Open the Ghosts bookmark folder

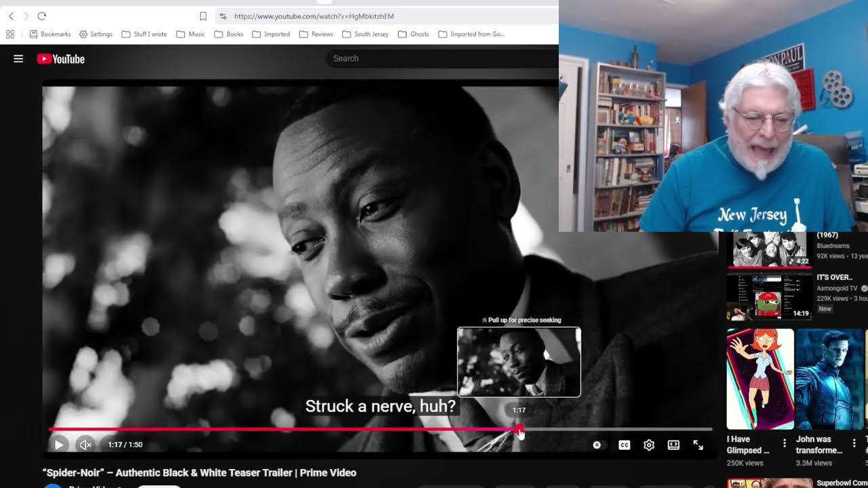pos(414,34)
